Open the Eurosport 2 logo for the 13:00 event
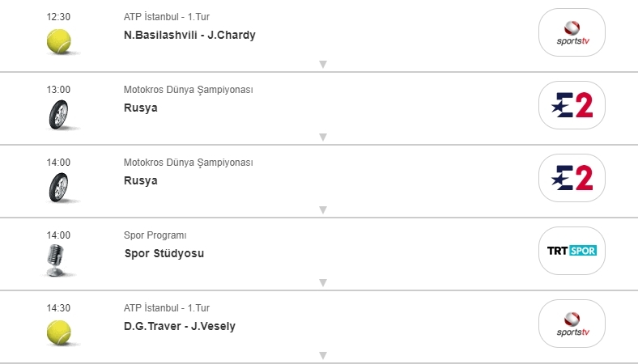 [x=572, y=105]
